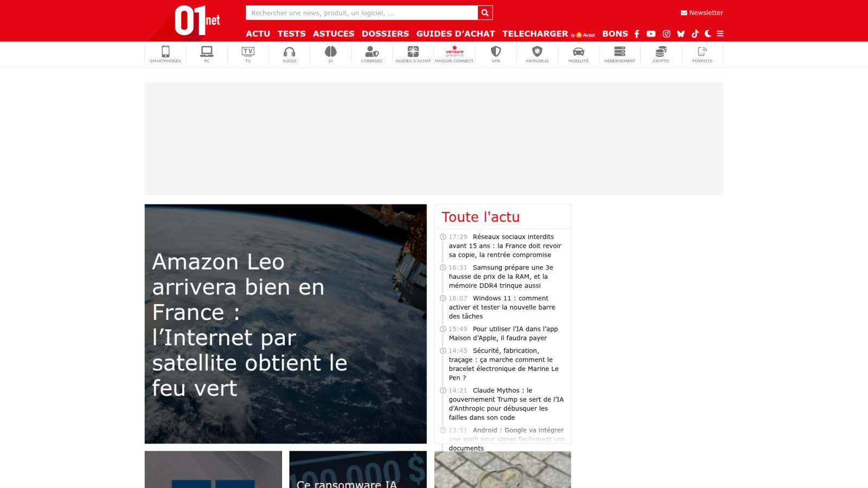Open the GUIDES D'ACHAT menu

(455, 34)
